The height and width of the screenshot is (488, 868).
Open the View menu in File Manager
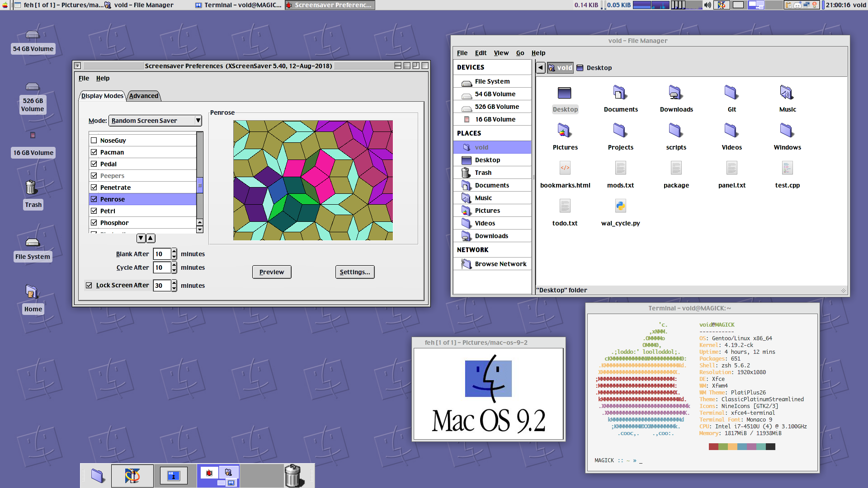(x=501, y=53)
